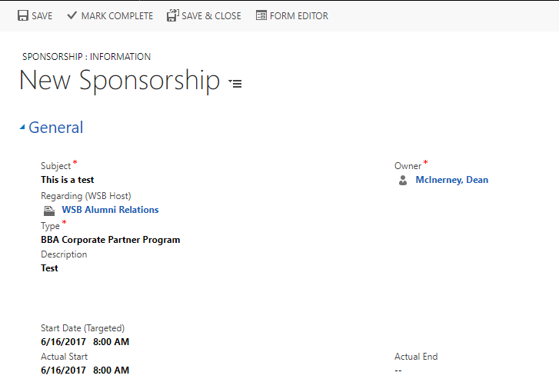Click the Save floppy disk icon

click(23, 15)
